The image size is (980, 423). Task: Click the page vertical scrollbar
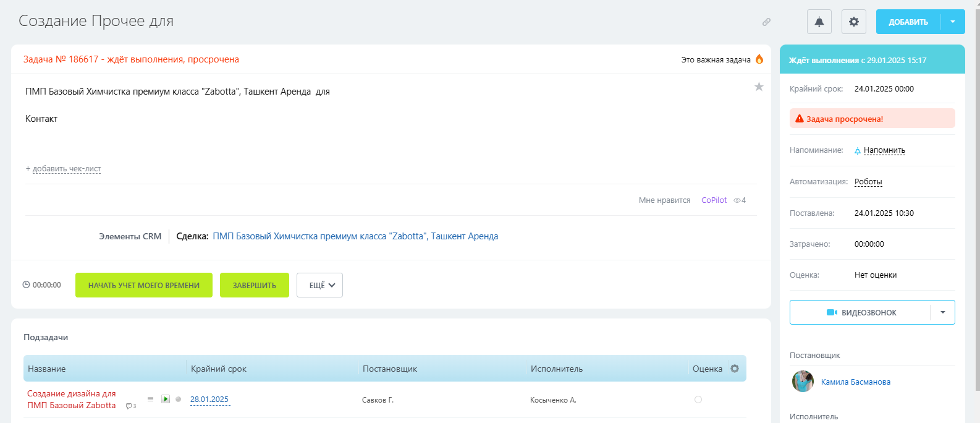[x=977, y=198]
